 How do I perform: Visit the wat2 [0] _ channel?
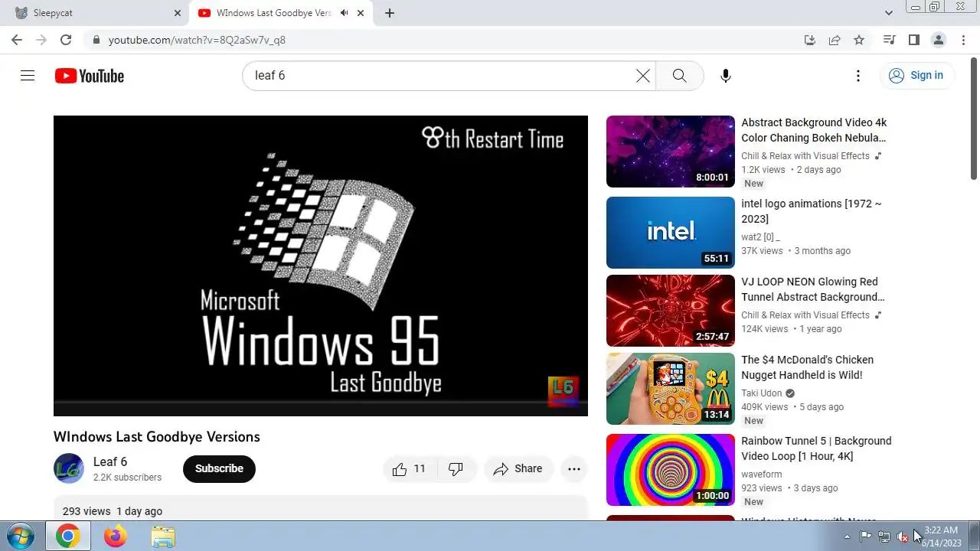[x=760, y=237]
